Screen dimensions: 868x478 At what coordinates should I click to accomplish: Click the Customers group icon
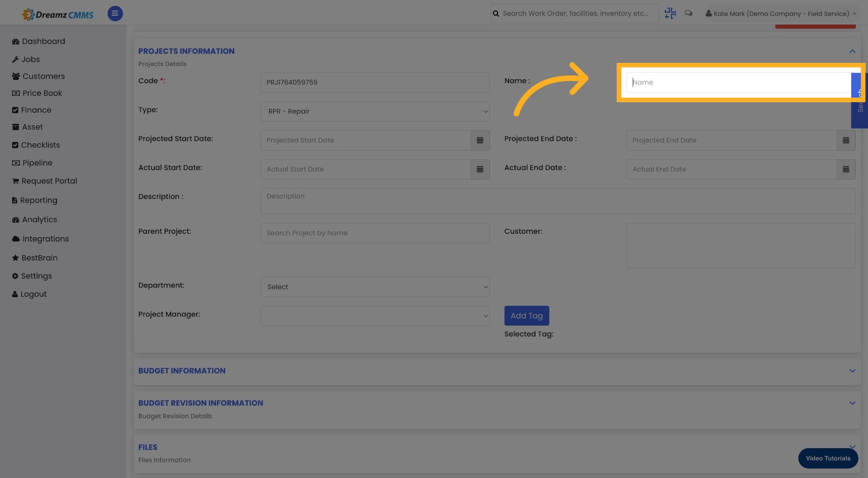point(16,76)
